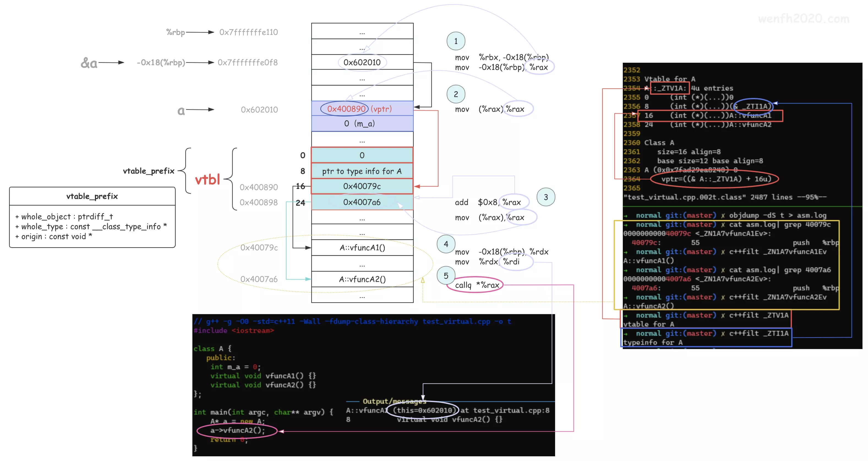
Task: Click the numbered circle 1 step marker
Action: pyautogui.click(x=455, y=41)
